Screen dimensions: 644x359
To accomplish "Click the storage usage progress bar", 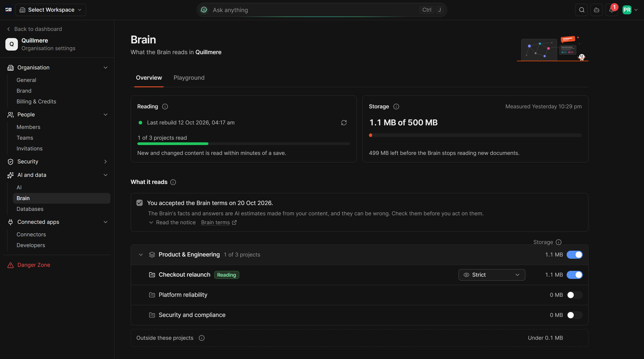I will click(475, 135).
